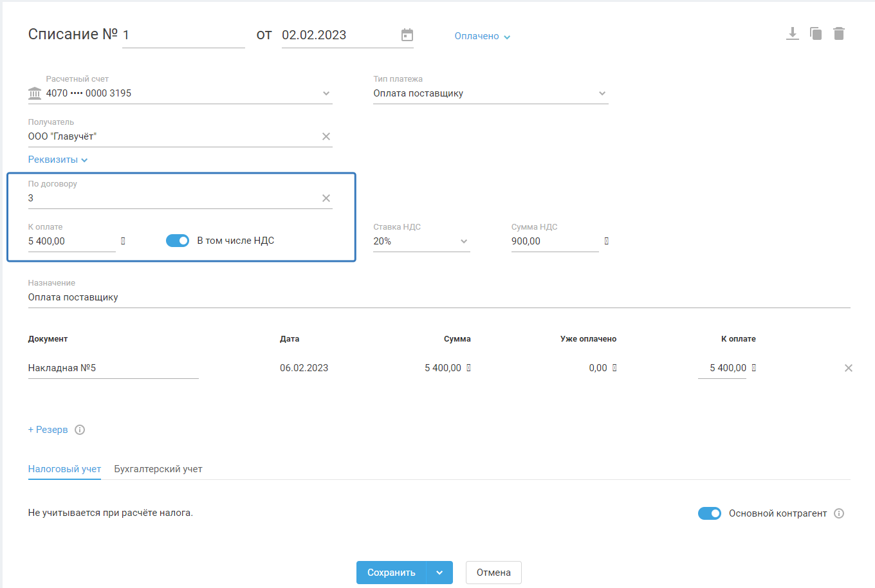Click the duplicate document icon

816,33
